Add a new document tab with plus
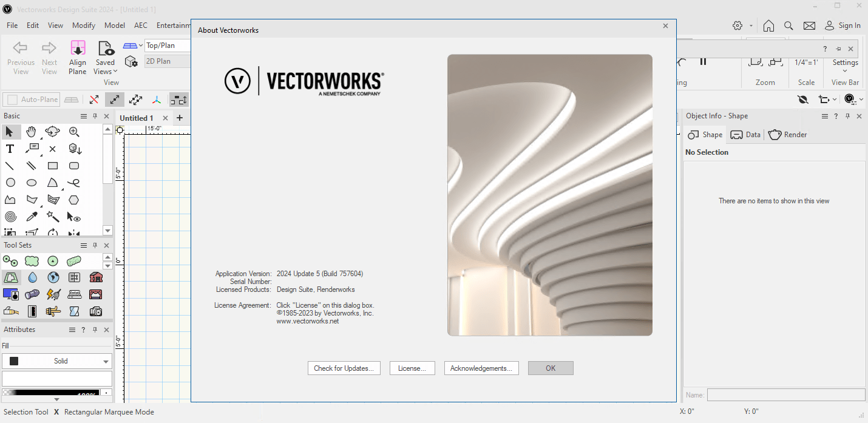Image resolution: width=868 pixels, height=423 pixels. [x=180, y=118]
